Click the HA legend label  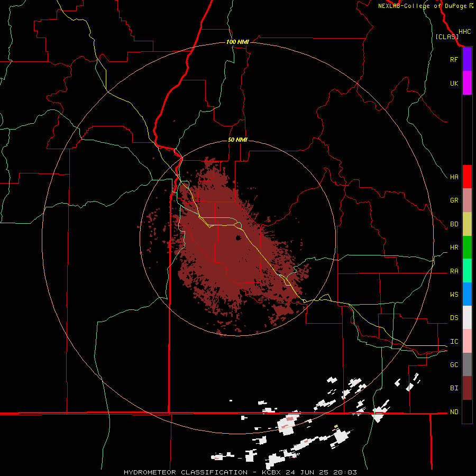[x=454, y=177]
